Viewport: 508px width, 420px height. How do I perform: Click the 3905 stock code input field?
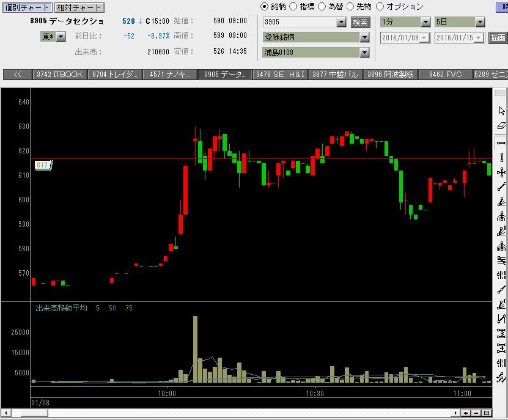click(300, 22)
